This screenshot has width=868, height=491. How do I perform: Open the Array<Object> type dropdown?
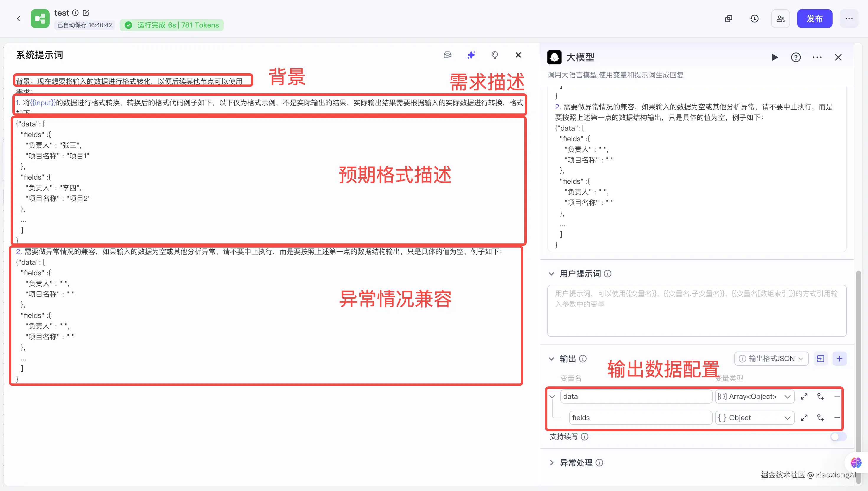(754, 396)
